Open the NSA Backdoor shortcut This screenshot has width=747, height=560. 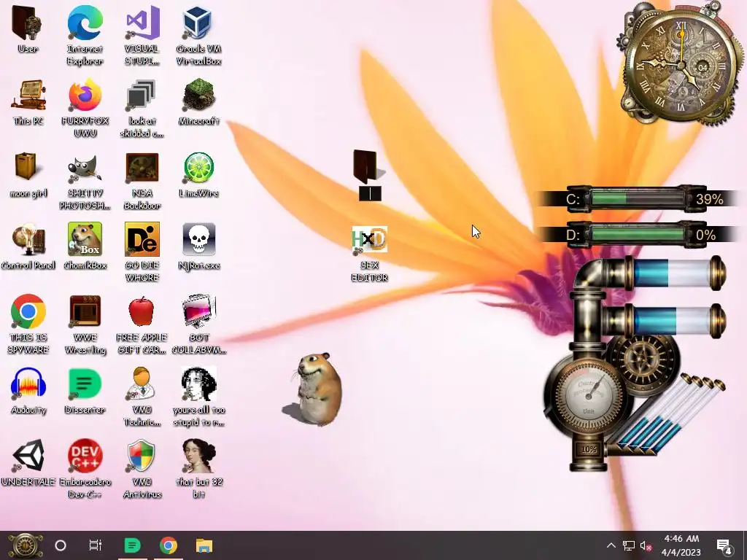(x=142, y=168)
